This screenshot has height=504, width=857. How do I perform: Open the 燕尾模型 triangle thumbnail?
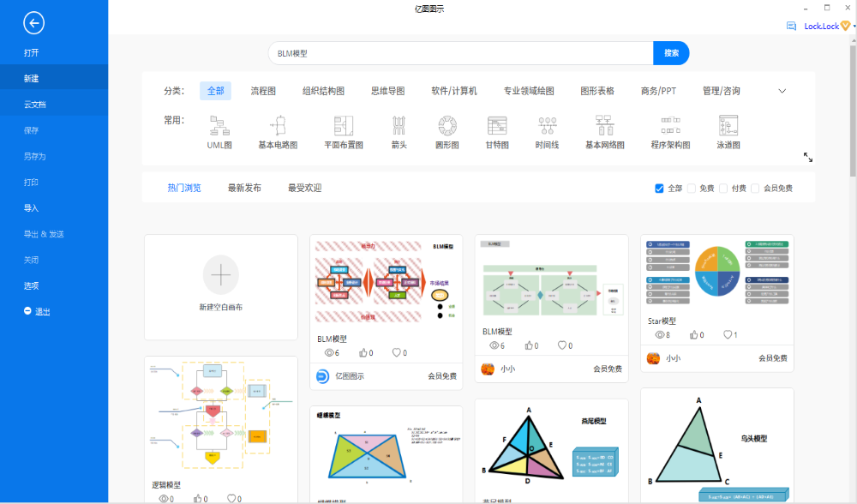551,446
